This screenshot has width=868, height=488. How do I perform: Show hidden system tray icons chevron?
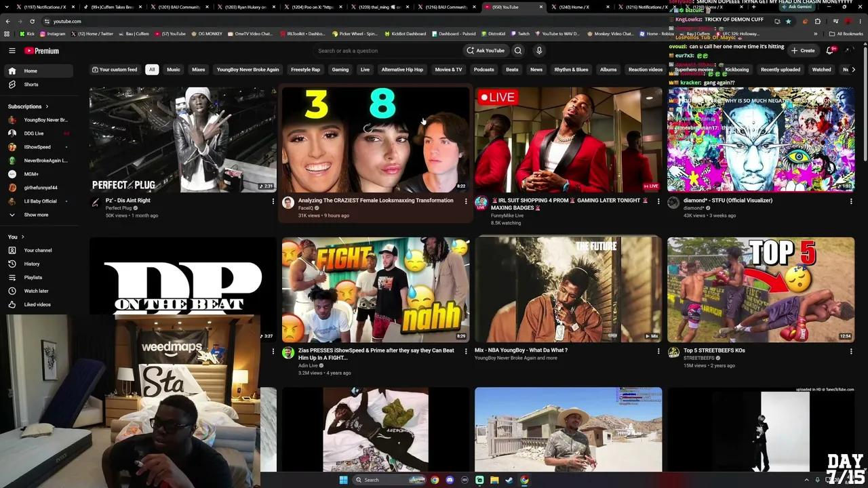click(x=806, y=480)
